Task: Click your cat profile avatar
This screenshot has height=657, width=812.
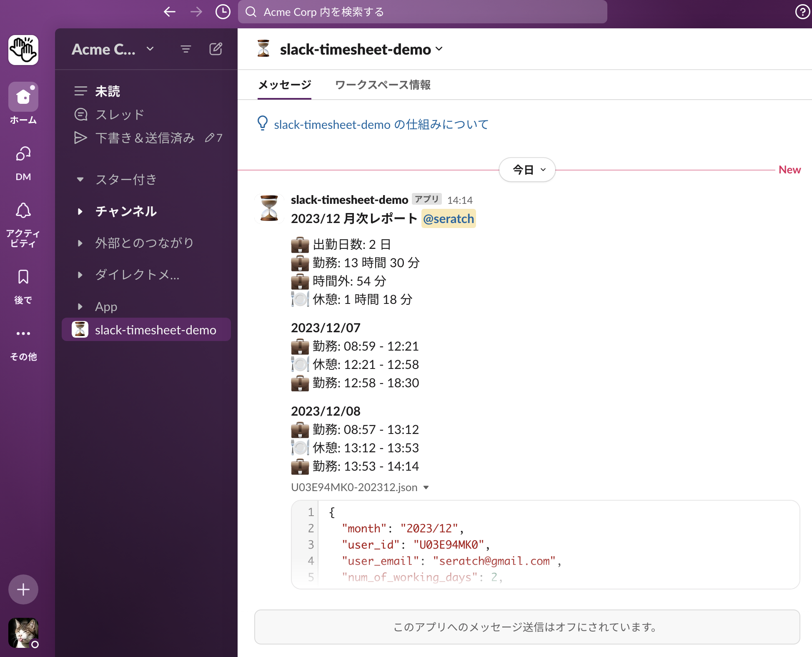Action: [23, 633]
